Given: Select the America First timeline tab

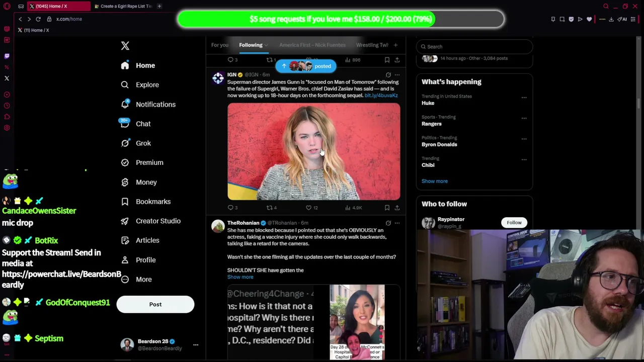Looking at the screenshot, I should coord(312,45).
